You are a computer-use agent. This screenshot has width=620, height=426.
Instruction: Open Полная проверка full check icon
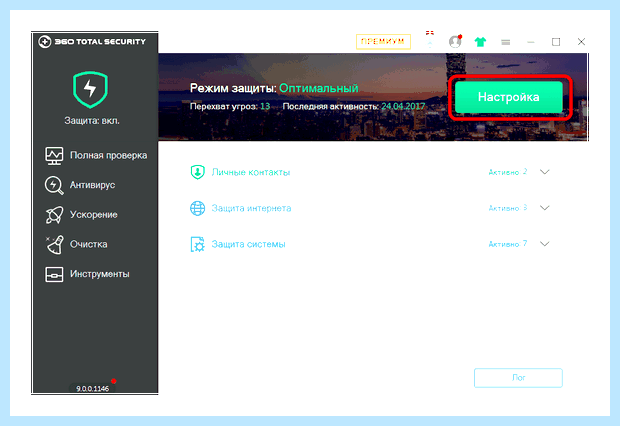click(x=54, y=155)
